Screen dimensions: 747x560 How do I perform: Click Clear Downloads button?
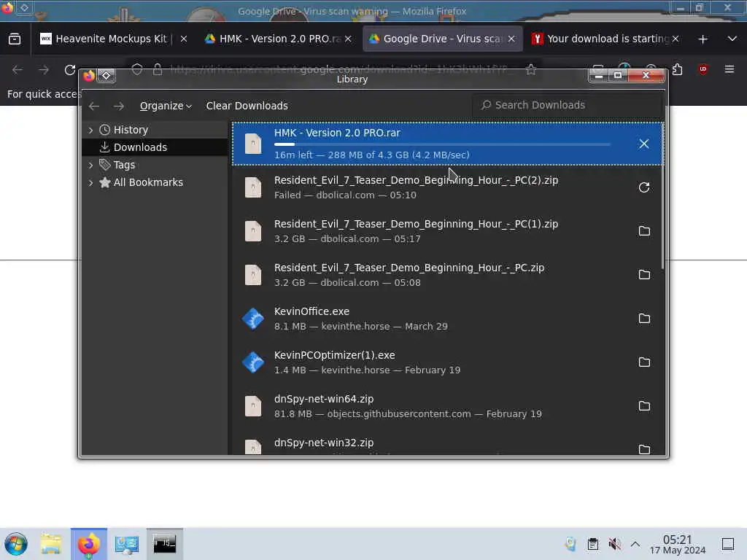click(247, 106)
